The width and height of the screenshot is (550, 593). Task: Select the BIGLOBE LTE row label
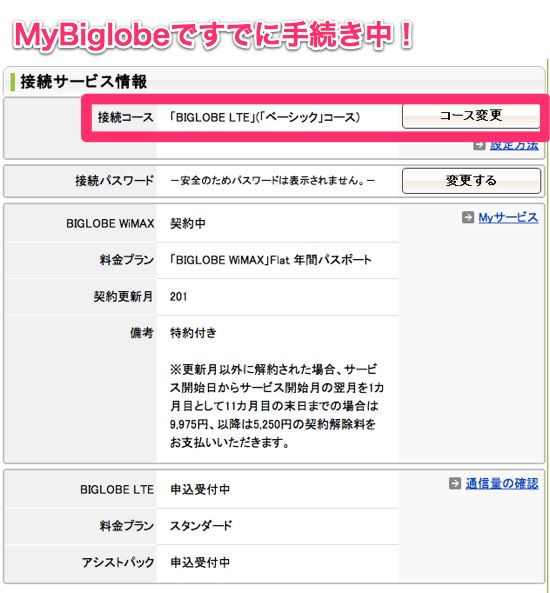coord(117,489)
